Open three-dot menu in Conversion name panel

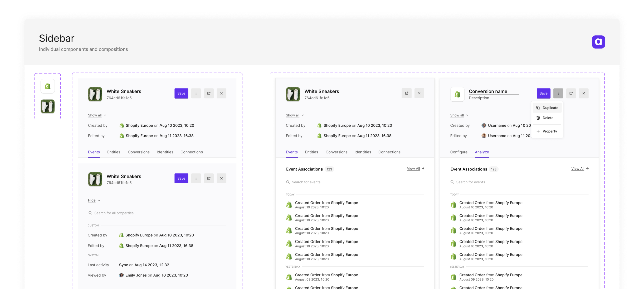(x=558, y=93)
